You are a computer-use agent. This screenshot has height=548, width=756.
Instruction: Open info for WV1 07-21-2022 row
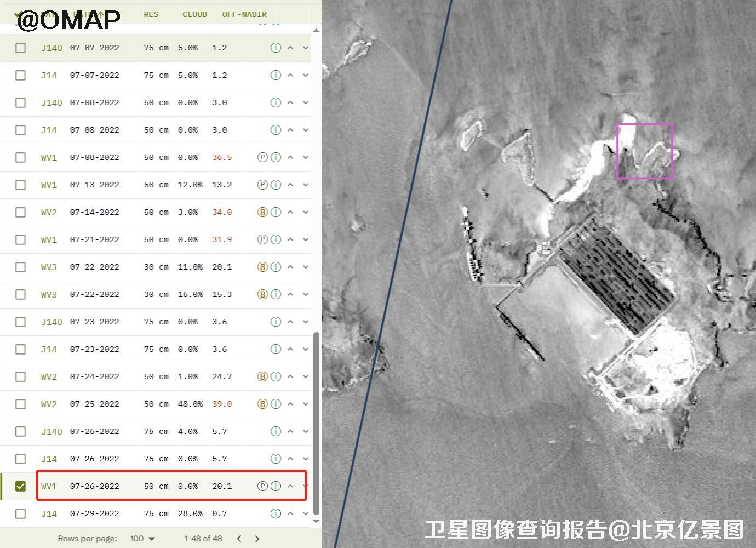(x=276, y=239)
